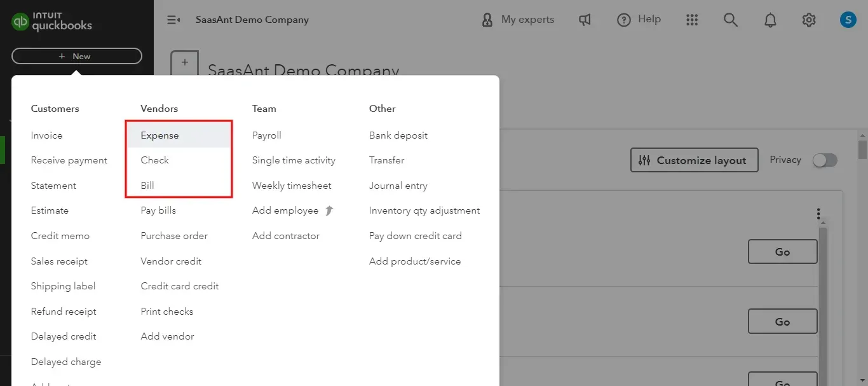868x386 pixels.
Task: Click the search magnifier icon
Action: (731, 20)
